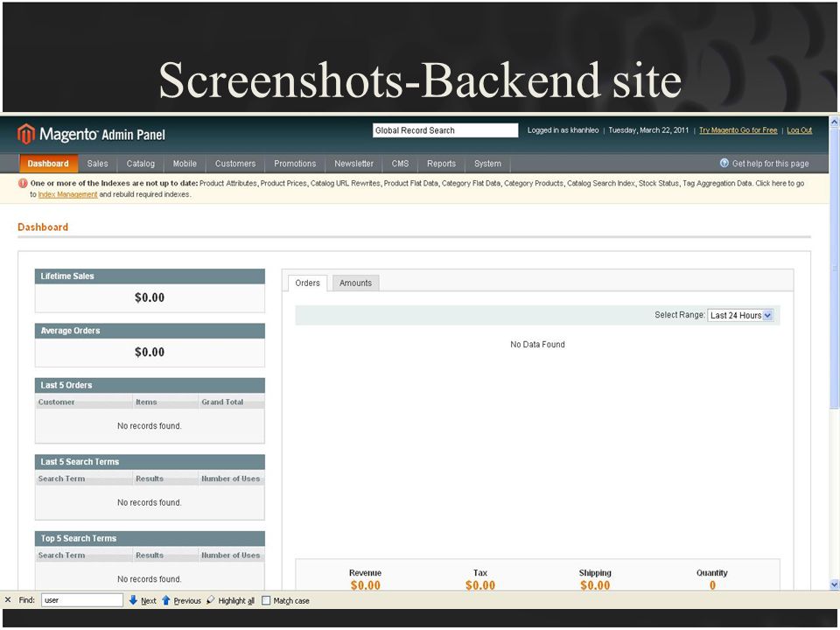Click the Highlight all pen icon
The height and width of the screenshot is (630, 840).
[x=211, y=600]
